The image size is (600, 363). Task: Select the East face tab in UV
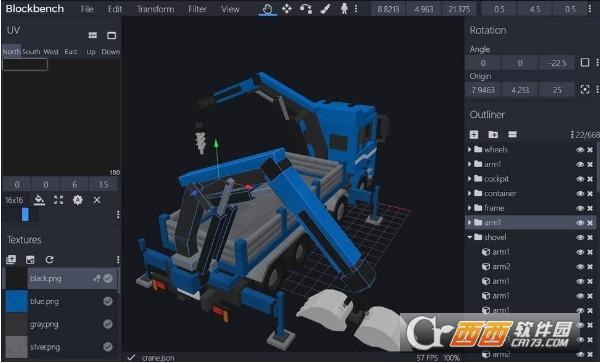71,51
